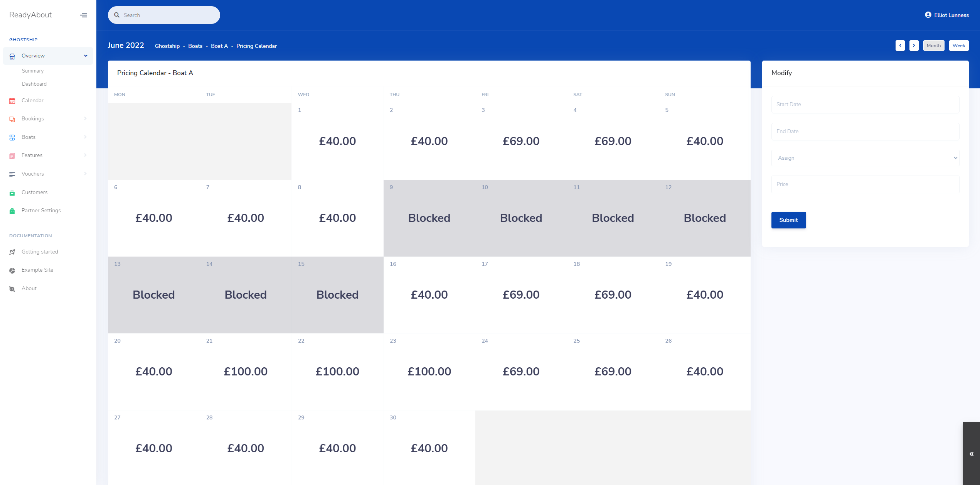Viewport: 980px width, 485px height.
Task: Open the Summary submenu item
Action: click(x=33, y=71)
